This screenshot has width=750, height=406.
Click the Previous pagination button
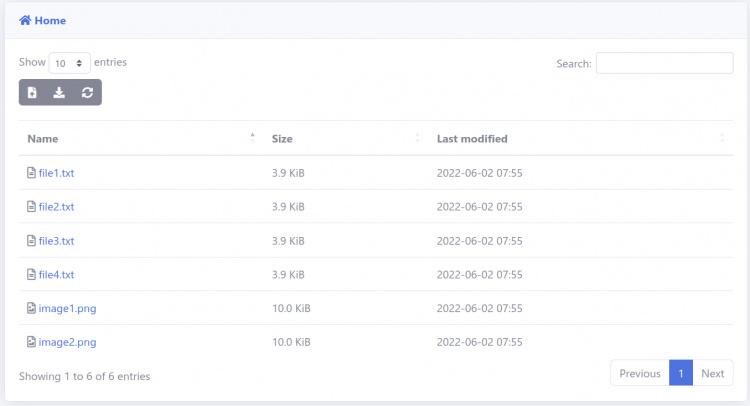(x=640, y=373)
